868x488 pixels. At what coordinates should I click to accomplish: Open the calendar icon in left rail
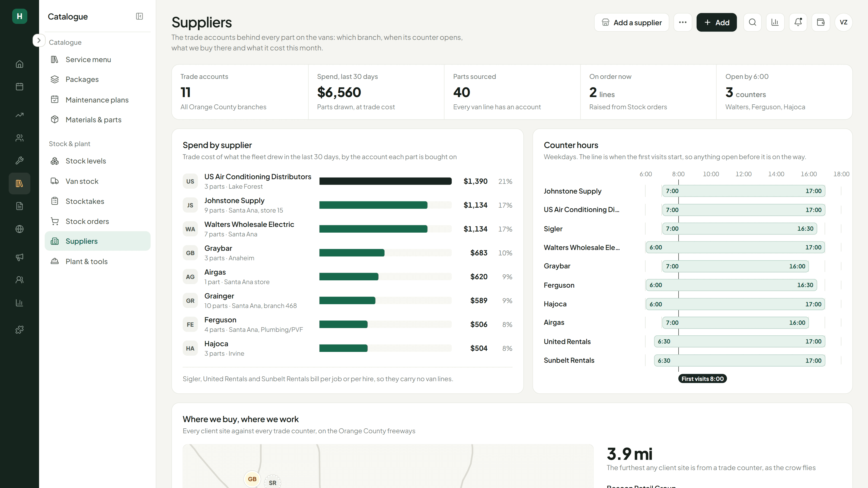click(x=20, y=86)
